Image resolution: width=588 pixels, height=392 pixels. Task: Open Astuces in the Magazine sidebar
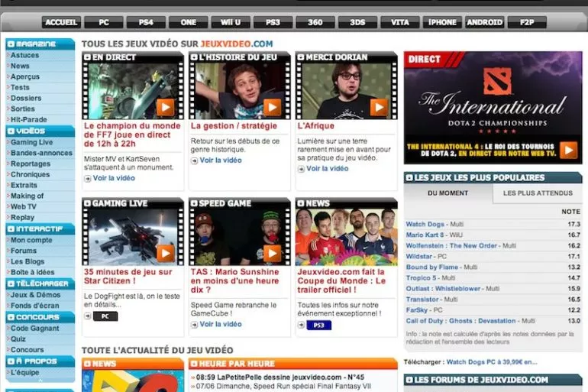pyautogui.click(x=24, y=55)
